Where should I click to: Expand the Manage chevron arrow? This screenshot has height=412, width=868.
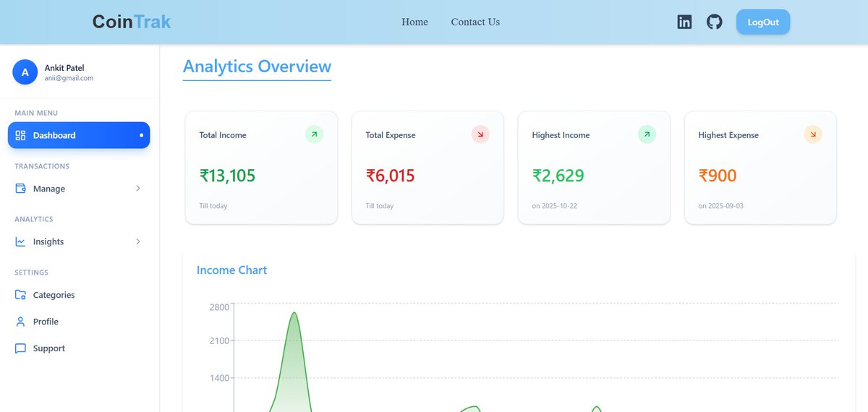point(138,189)
